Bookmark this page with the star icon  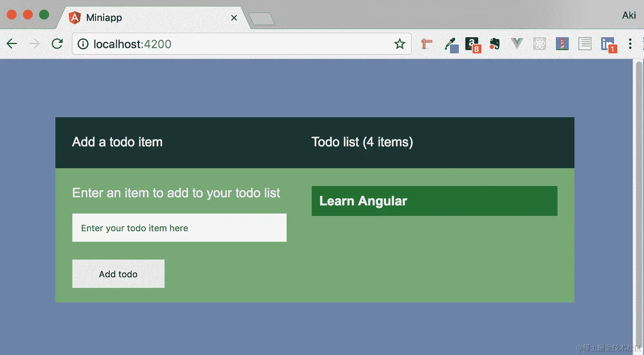pyautogui.click(x=400, y=44)
